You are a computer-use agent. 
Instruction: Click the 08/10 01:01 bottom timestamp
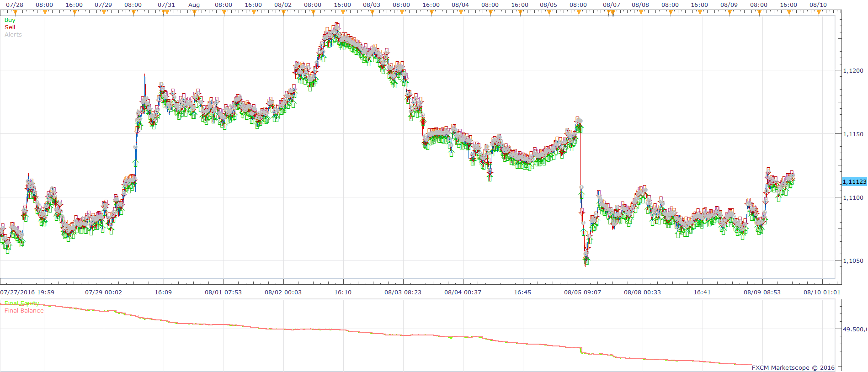coord(822,292)
